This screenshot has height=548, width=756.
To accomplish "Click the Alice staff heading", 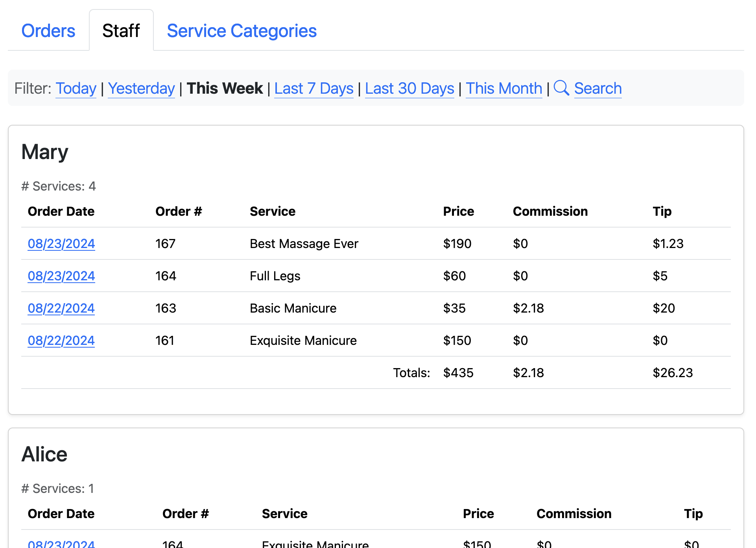I will [44, 454].
